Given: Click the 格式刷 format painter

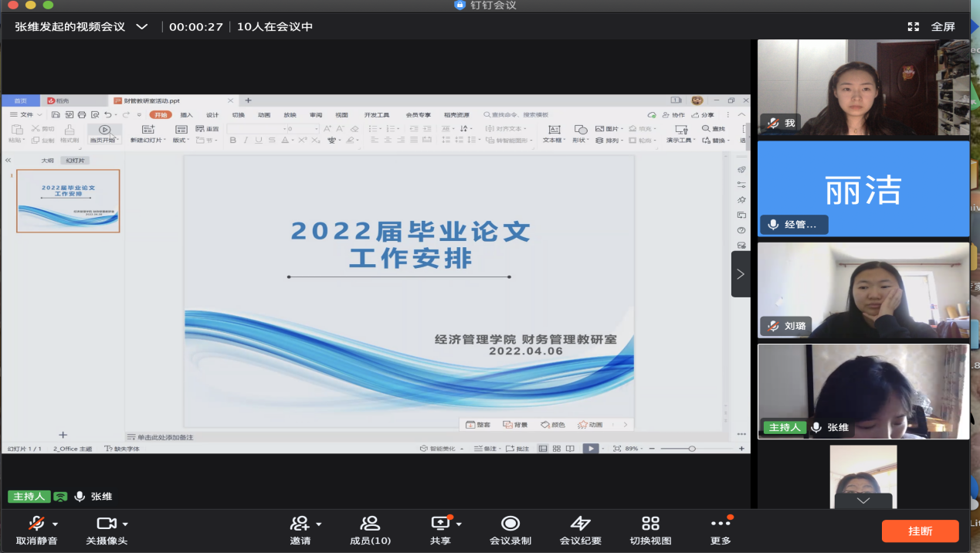Looking at the screenshot, I should (x=70, y=134).
